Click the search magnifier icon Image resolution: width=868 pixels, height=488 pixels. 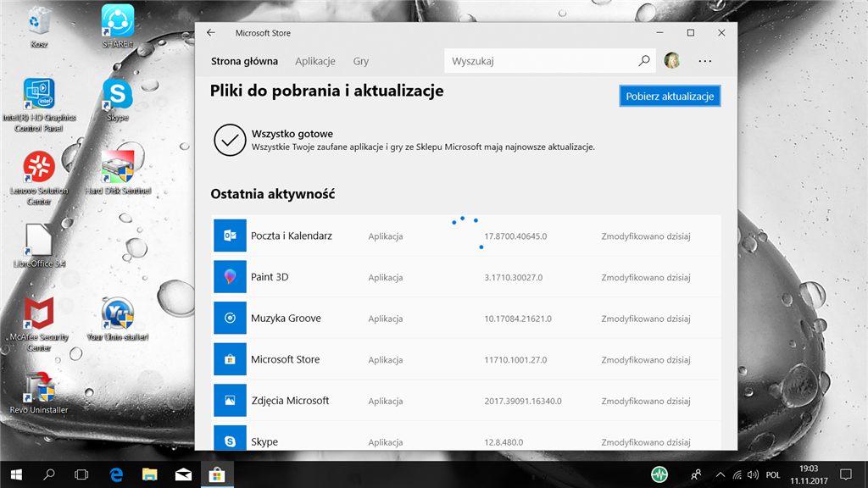point(644,61)
